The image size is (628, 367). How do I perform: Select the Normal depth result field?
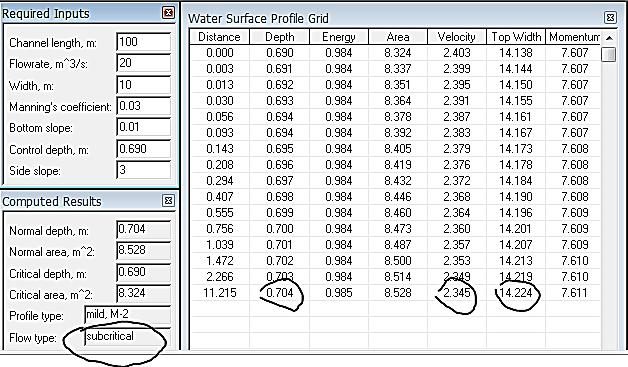tap(144, 230)
